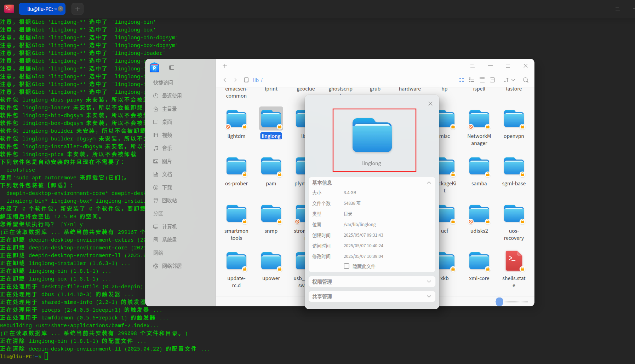Collapse the 基本信息 section
Image resolution: width=635 pixels, height=364 pixels.
(x=429, y=183)
